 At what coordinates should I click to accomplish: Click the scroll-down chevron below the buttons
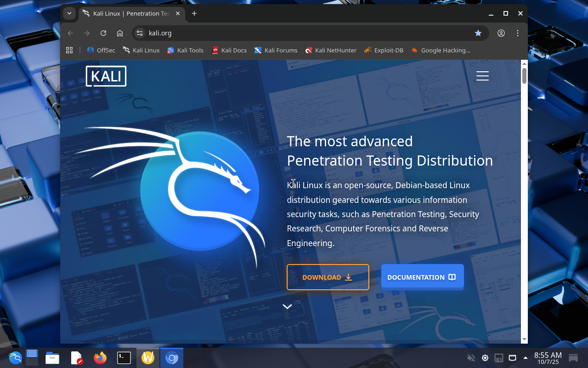(x=287, y=307)
